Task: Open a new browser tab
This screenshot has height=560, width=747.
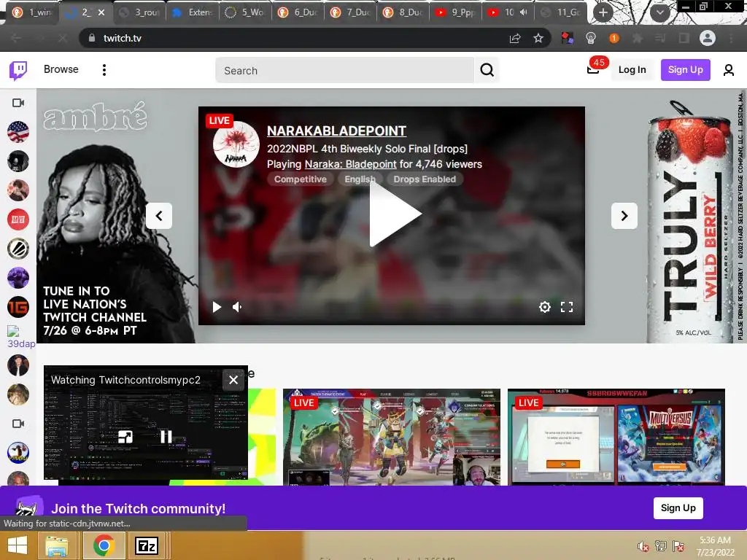Action: tap(603, 12)
